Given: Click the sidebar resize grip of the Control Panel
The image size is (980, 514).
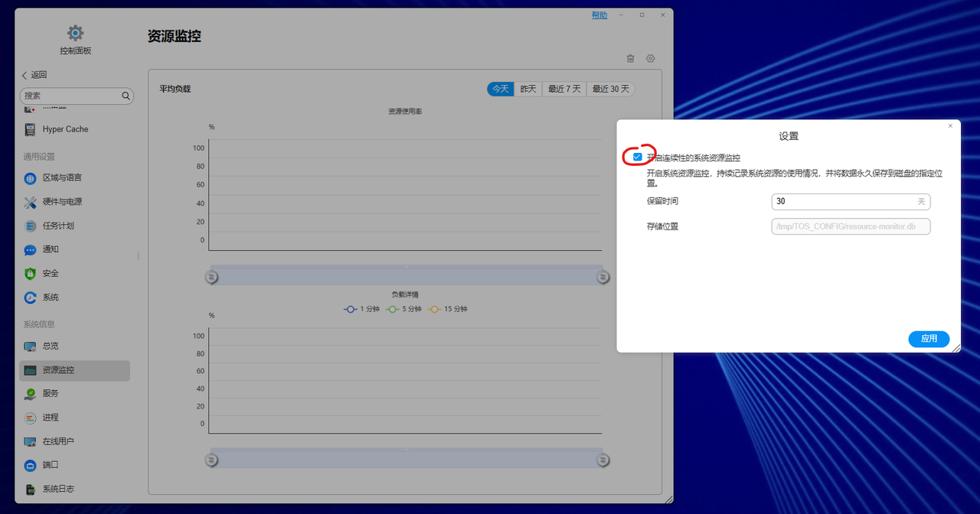Looking at the screenshot, I should 139,255.
